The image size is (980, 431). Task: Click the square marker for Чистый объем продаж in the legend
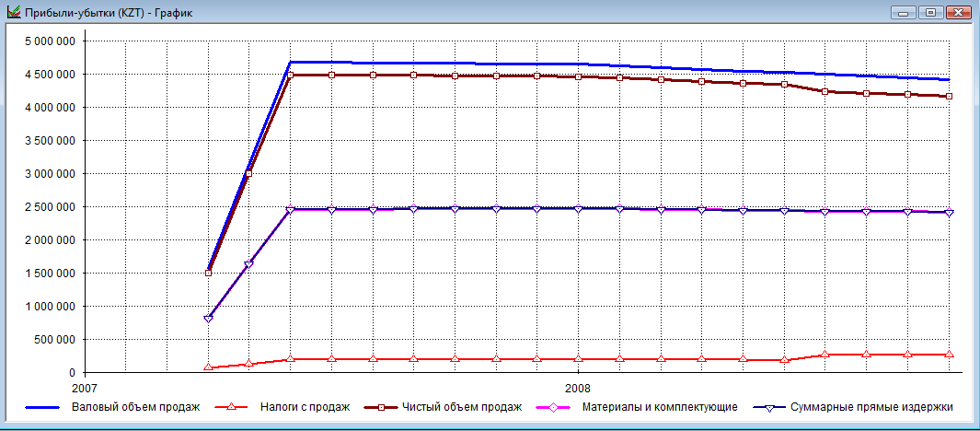(386, 406)
